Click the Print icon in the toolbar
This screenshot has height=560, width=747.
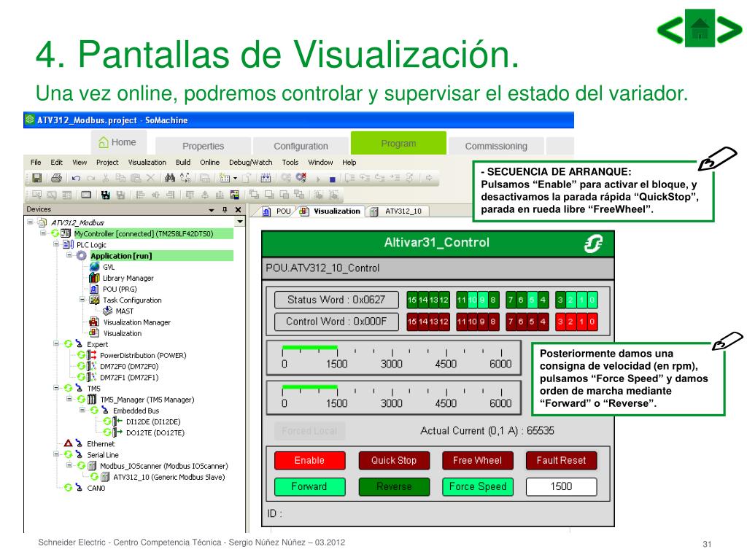(x=56, y=178)
